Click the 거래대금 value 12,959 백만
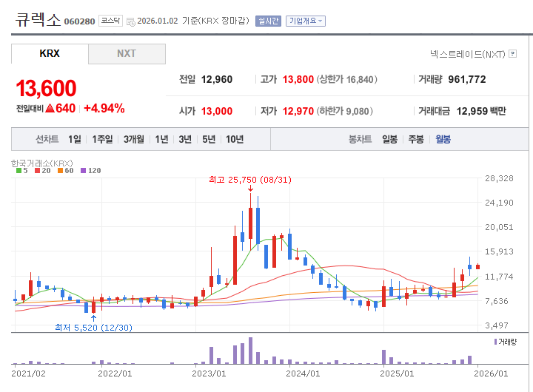The width and height of the screenshot is (533, 392). click(x=481, y=111)
